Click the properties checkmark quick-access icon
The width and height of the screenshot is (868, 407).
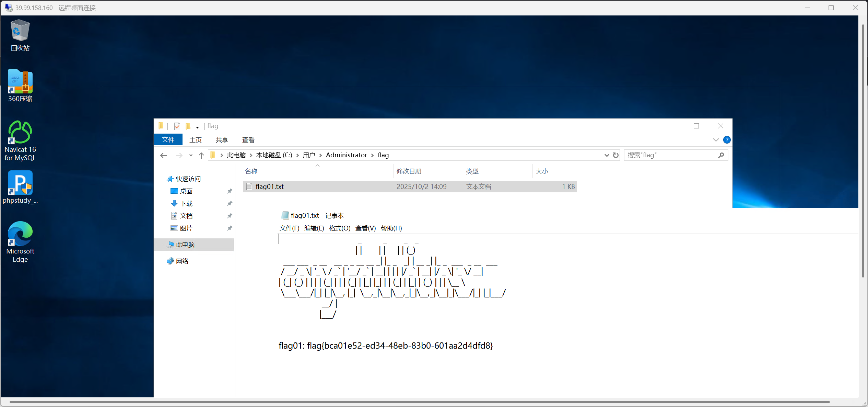pyautogui.click(x=177, y=126)
